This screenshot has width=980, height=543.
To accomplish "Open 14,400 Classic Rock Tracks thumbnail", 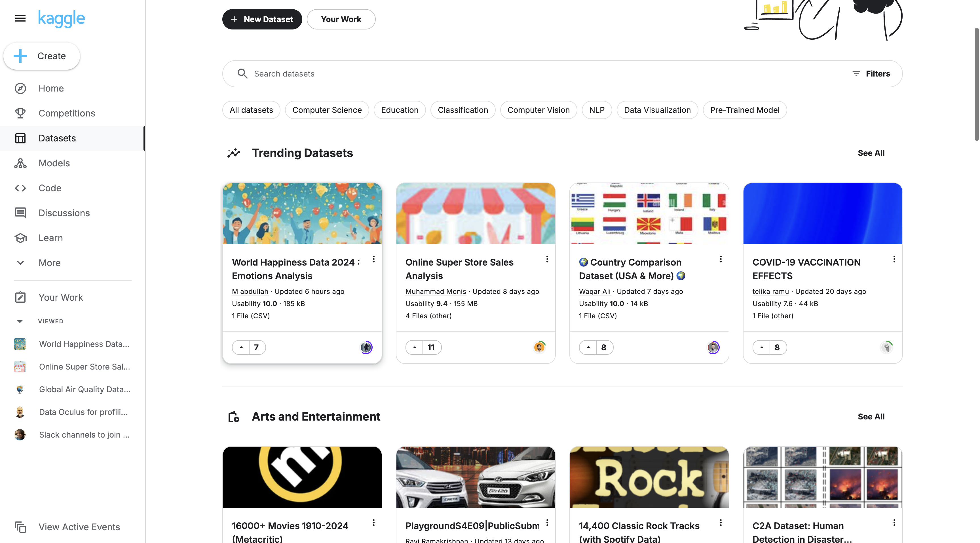I will coord(649,477).
